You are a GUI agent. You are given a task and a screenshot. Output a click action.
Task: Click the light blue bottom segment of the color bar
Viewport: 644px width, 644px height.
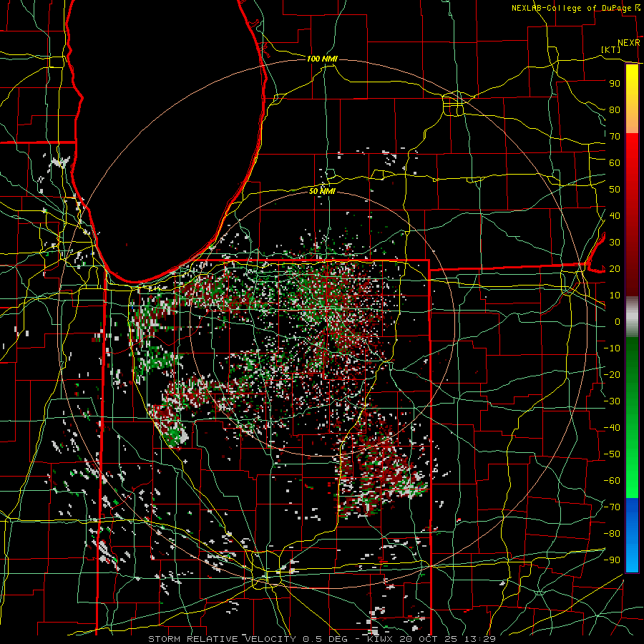click(632, 557)
